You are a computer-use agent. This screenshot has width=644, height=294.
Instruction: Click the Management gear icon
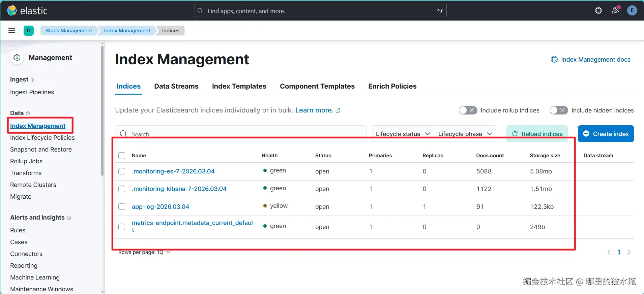point(17,58)
